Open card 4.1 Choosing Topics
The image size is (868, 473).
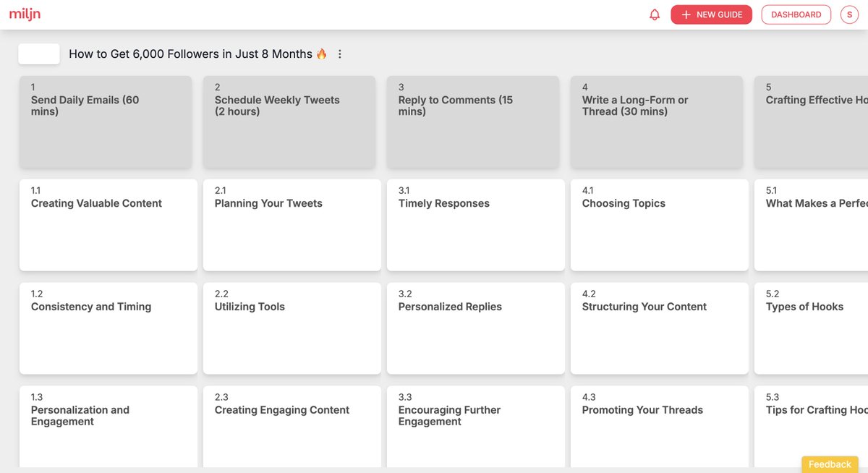tap(660, 225)
